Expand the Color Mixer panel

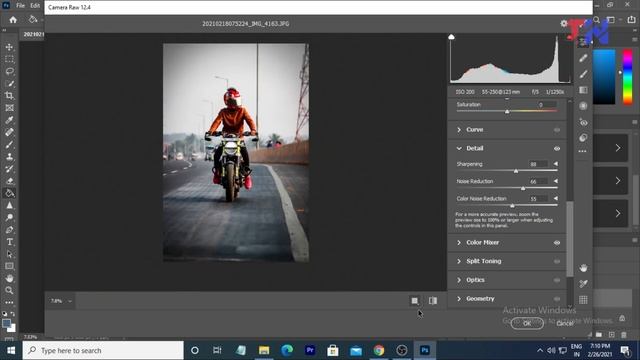point(459,243)
